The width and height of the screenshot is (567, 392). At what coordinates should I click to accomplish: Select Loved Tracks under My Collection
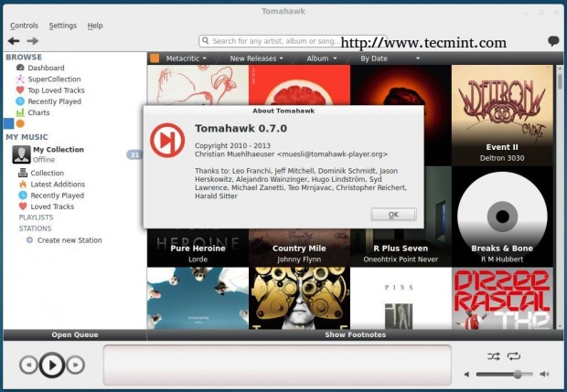click(x=52, y=207)
